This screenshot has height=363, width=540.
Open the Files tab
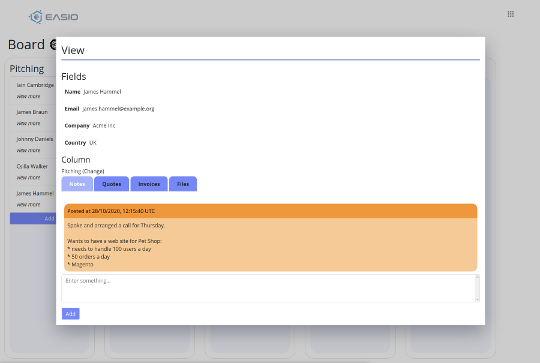pyautogui.click(x=183, y=184)
